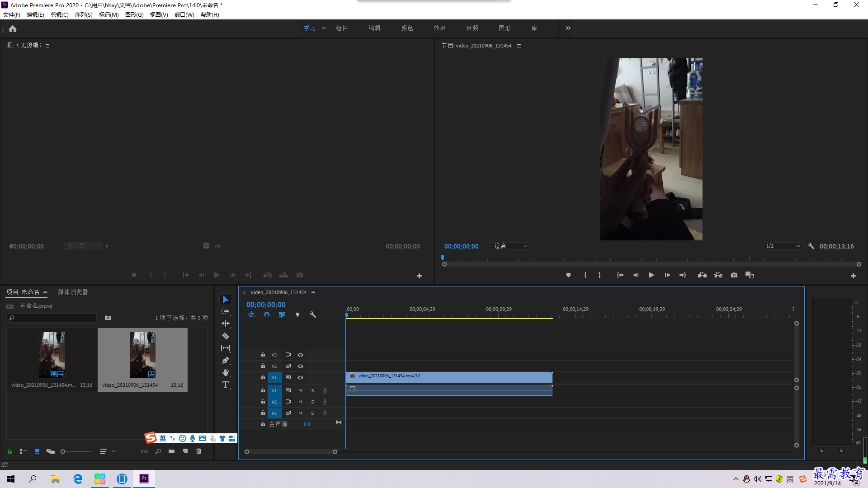Open 序列(S) menu
868x488 pixels.
[x=84, y=15]
